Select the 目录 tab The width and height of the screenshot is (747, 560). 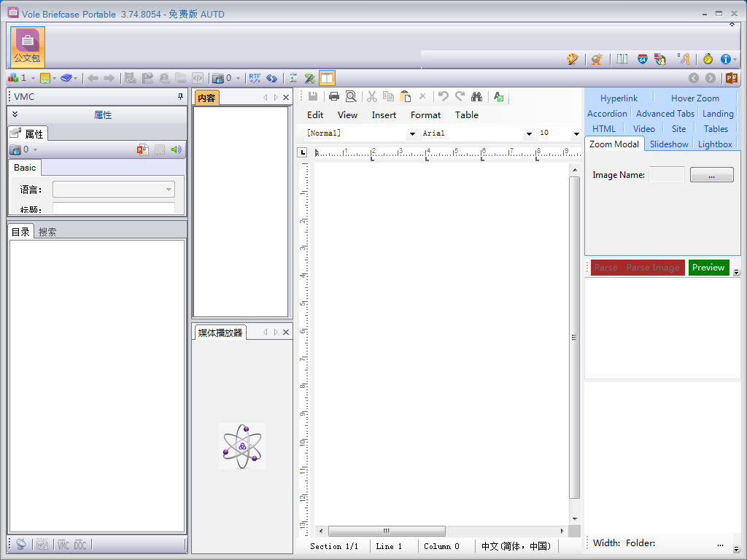point(20,232)
